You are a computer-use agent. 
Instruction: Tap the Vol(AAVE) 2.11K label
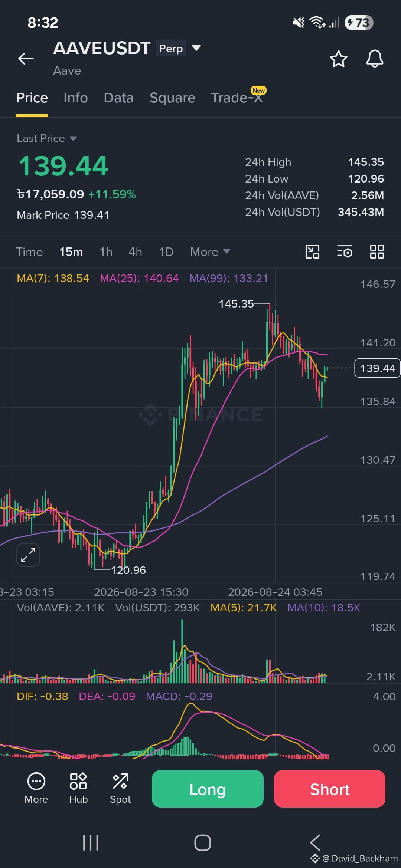pyautogui.click(x=61, y=608)
